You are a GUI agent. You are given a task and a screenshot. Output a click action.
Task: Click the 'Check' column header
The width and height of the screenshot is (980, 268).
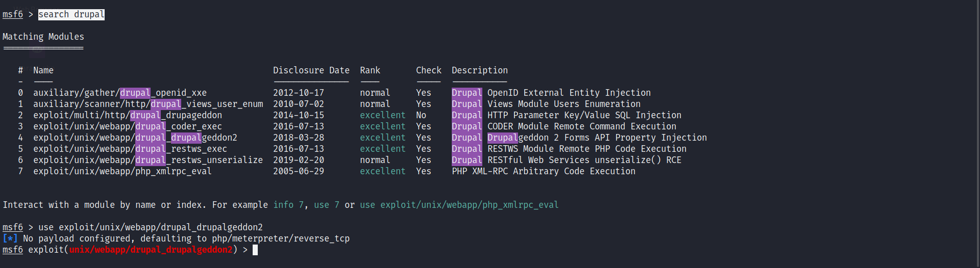pos(428,70)
